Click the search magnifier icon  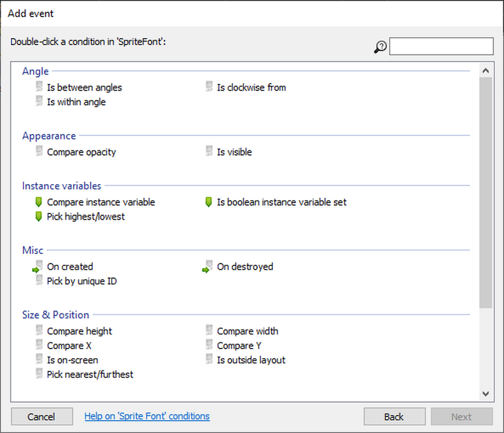[x=380, y=47]
